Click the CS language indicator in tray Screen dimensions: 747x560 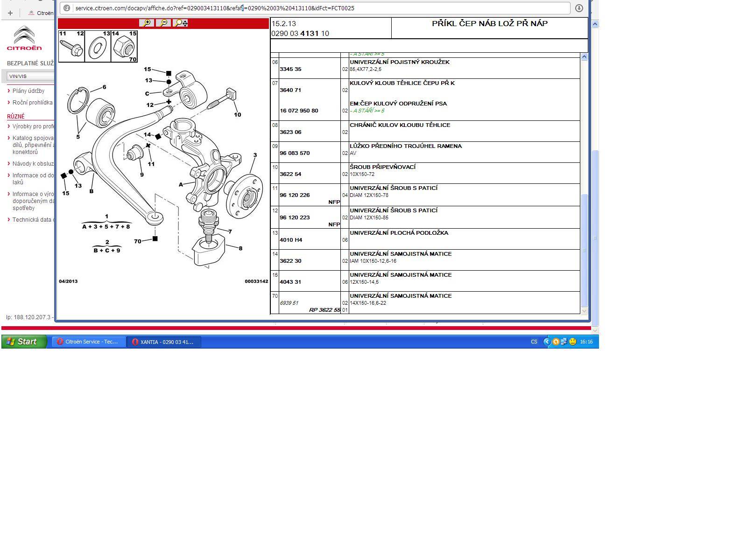click(x=534, y=342)
